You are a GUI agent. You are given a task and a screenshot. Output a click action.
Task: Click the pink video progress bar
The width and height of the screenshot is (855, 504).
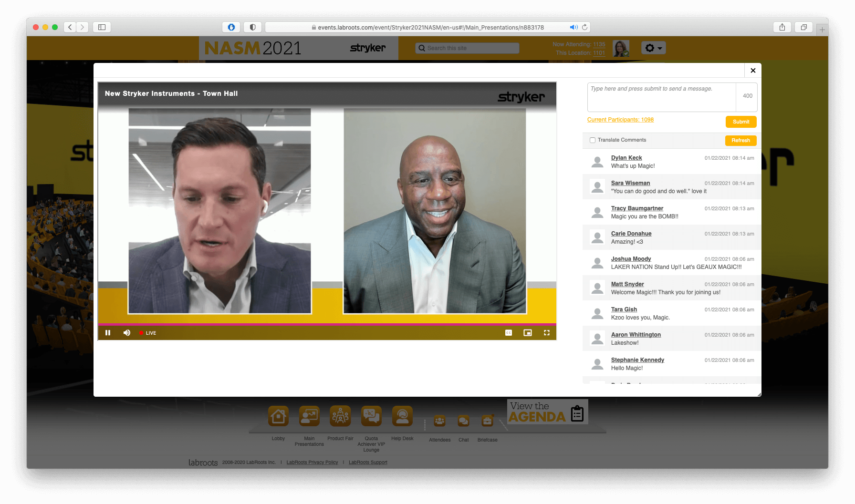point(327,324)
